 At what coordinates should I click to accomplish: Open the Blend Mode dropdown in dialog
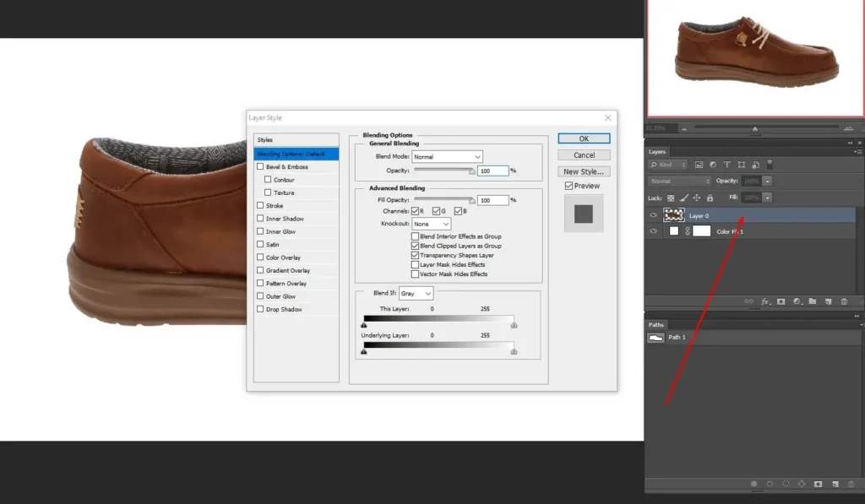[x=447, y=157]
